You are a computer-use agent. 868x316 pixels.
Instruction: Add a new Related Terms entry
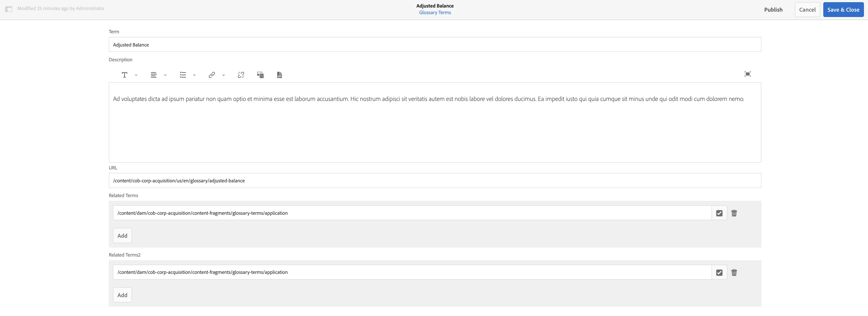[122, 236]
